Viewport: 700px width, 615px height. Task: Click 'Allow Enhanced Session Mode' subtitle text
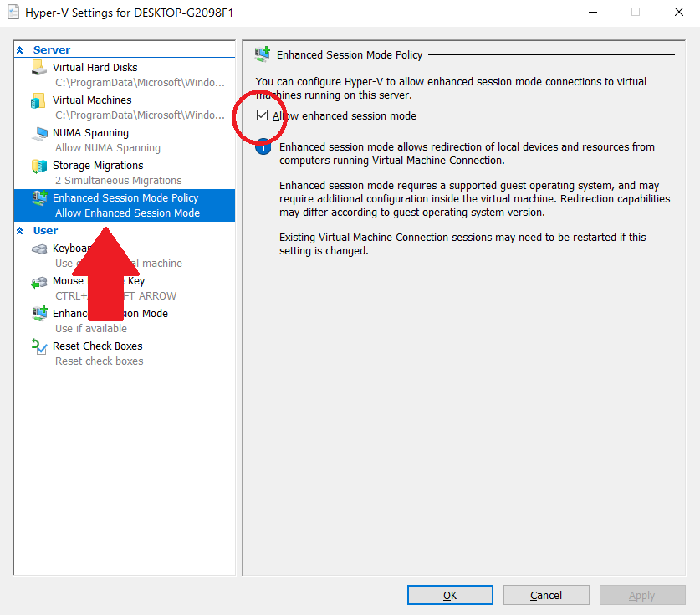[x=127, y=213]
